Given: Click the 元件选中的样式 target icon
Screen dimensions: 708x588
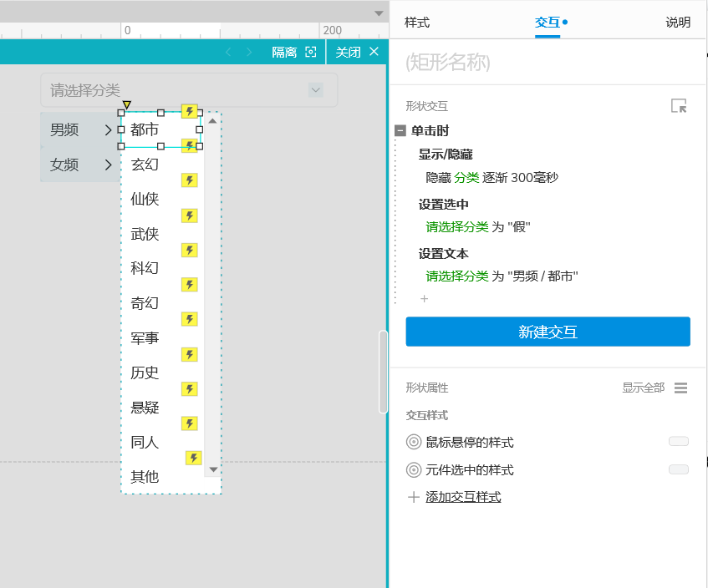Looking at the screenshot, I should [414, 469].
